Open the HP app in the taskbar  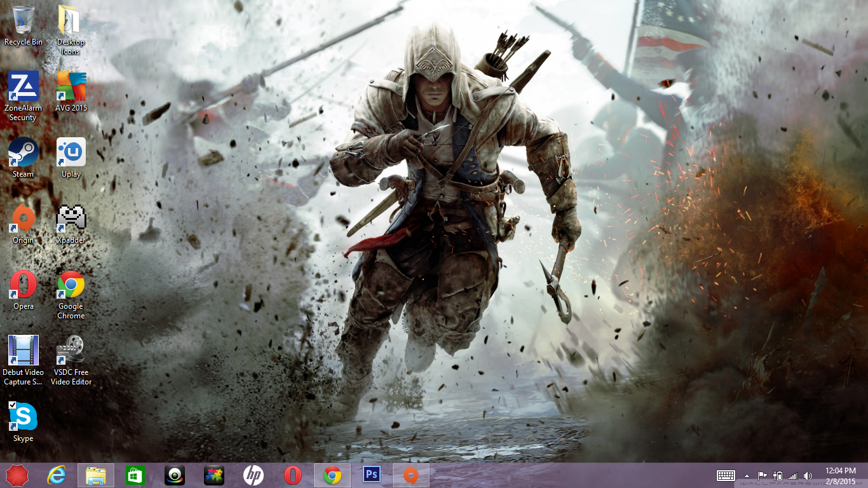[253, 475]
